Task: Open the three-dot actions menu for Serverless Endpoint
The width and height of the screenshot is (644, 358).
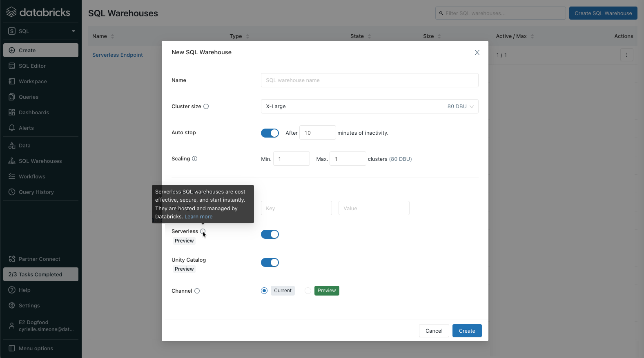Action: click(626, 55)
